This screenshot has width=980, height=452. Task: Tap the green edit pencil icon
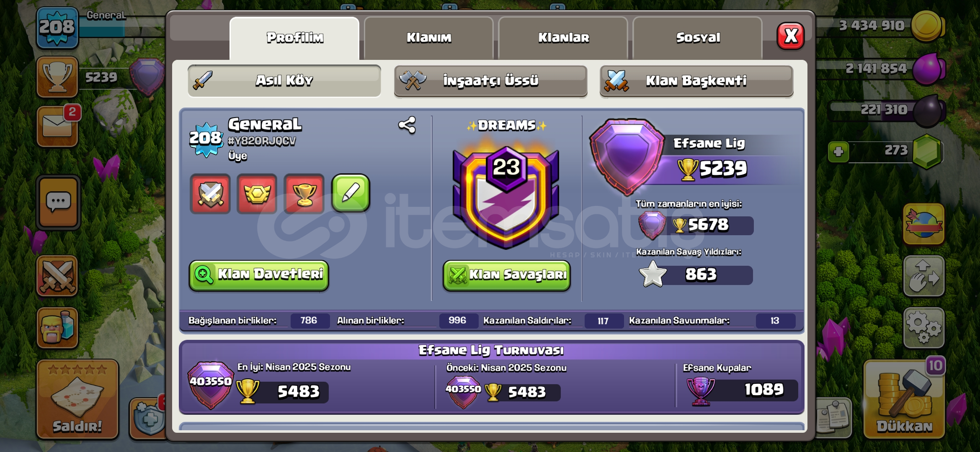351,193
